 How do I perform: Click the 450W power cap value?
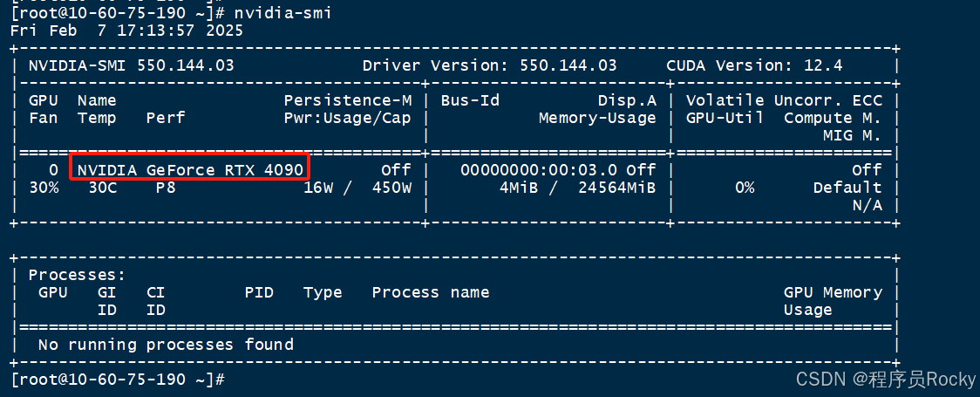(x=391, y=188)
